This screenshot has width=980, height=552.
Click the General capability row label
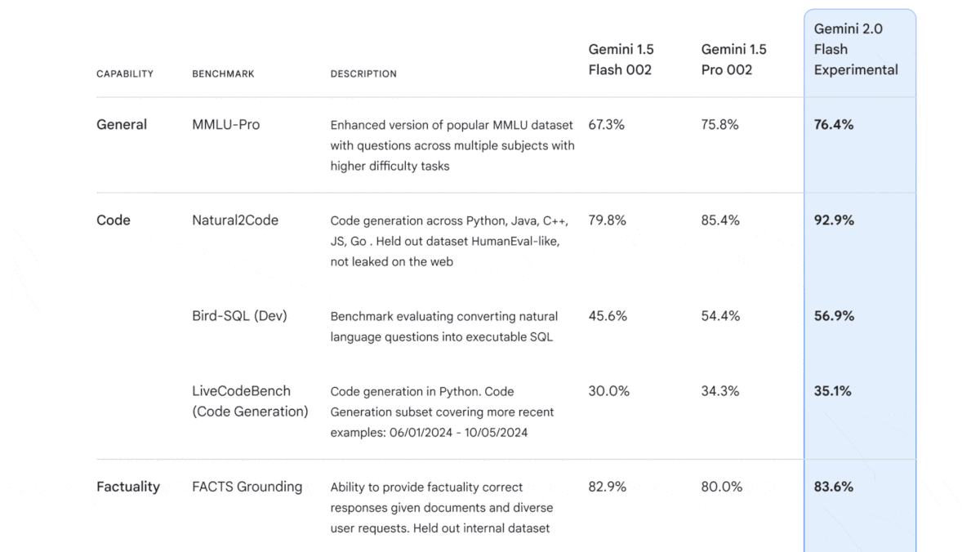(122, 125)
